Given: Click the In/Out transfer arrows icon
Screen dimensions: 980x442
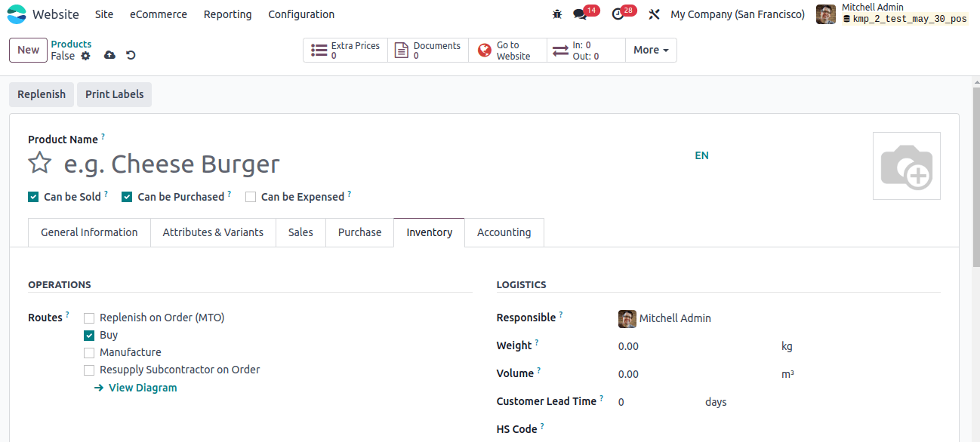Looking at the screenshot, I should tap(560, 51).
